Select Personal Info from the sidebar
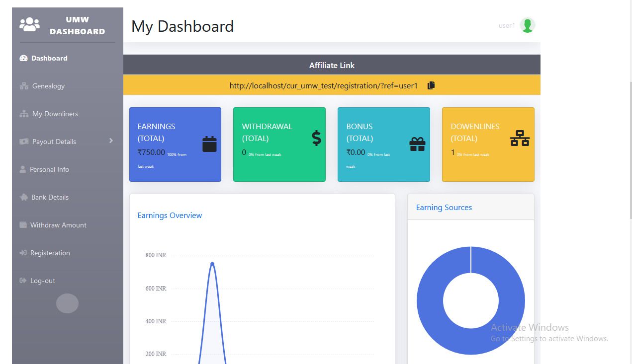This screenshot has height=364, width=632. coord(23,169)
